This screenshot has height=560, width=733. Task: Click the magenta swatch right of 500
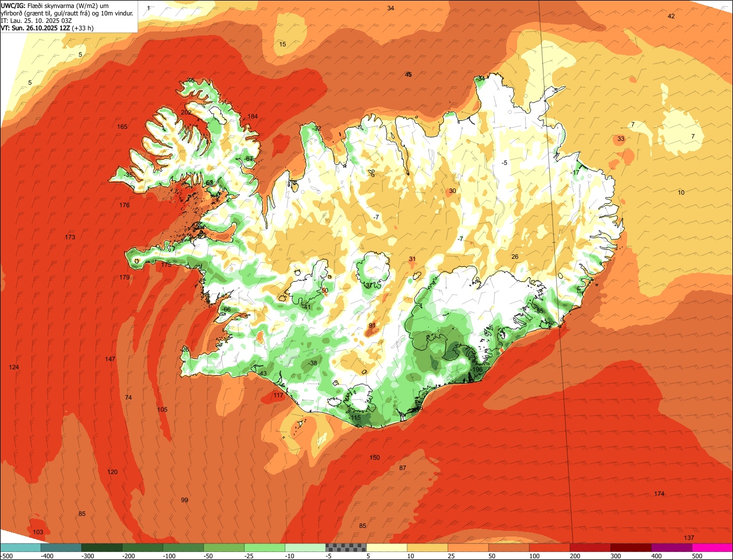(712, 547)
